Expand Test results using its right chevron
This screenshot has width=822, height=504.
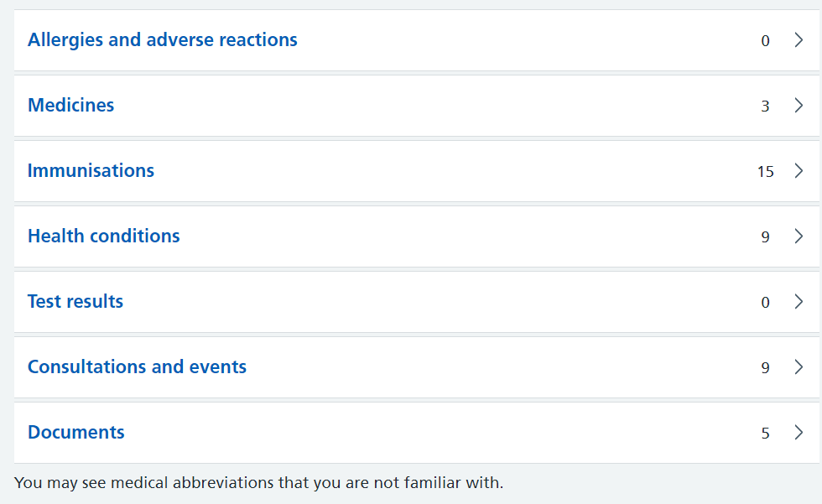point(799,302)
